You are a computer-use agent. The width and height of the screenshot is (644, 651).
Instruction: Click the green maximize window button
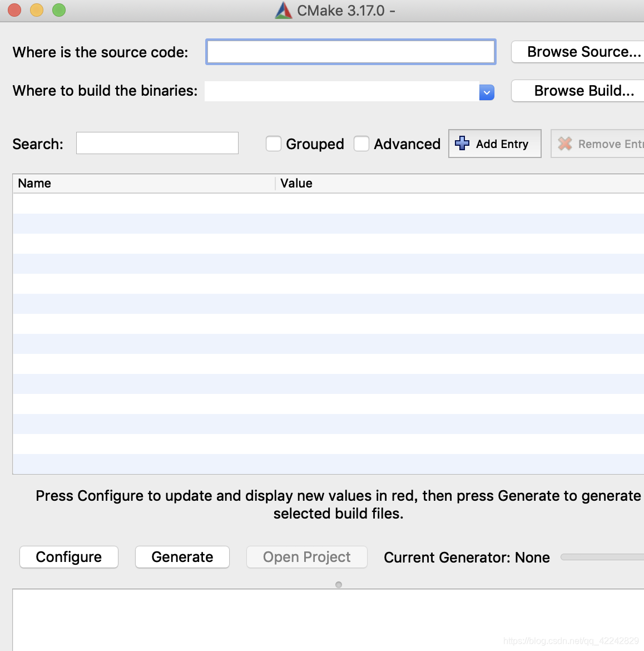[59, 10]
